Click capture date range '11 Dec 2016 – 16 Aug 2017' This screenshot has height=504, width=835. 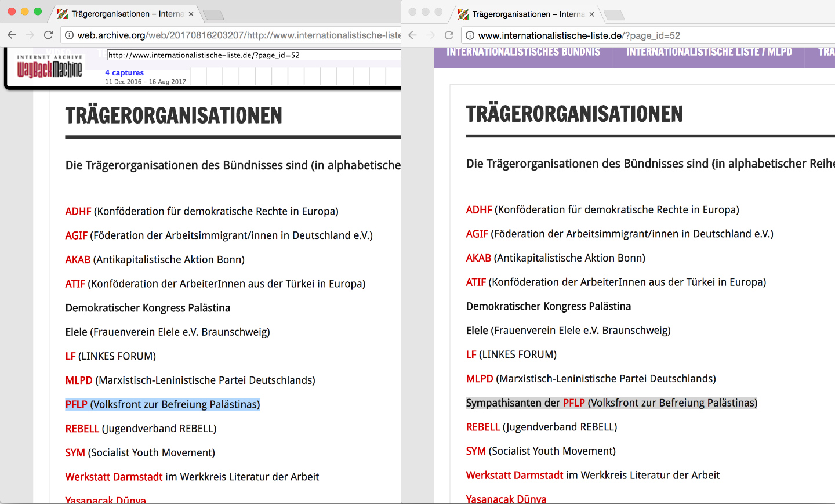146,82
